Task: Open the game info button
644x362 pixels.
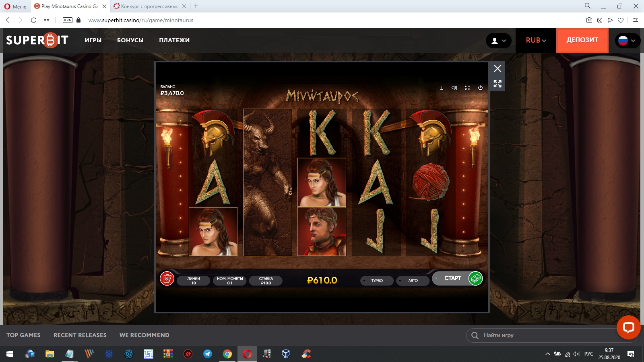Action: pyautogui.click(x=442, y=88)
